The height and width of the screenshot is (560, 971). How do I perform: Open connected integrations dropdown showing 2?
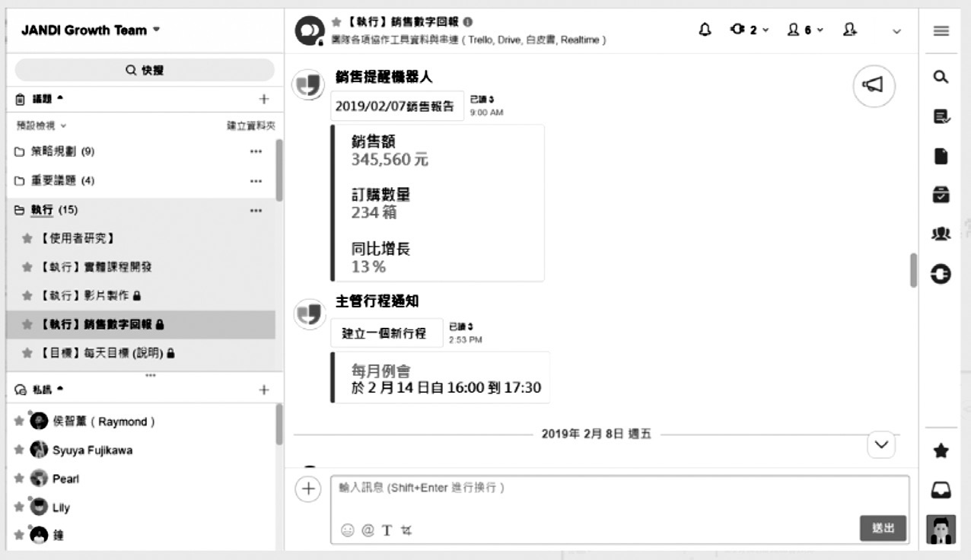pos(750,30)
